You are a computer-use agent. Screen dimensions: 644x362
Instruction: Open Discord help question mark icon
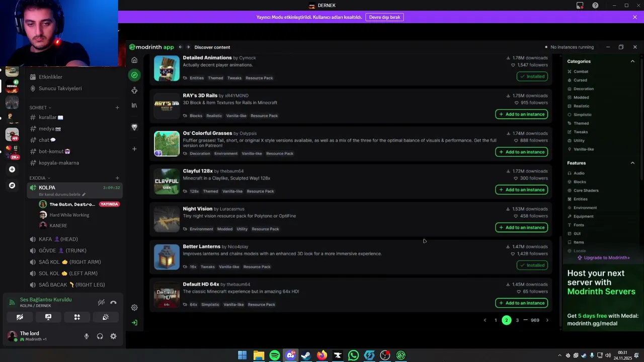[x=595, y=6]
